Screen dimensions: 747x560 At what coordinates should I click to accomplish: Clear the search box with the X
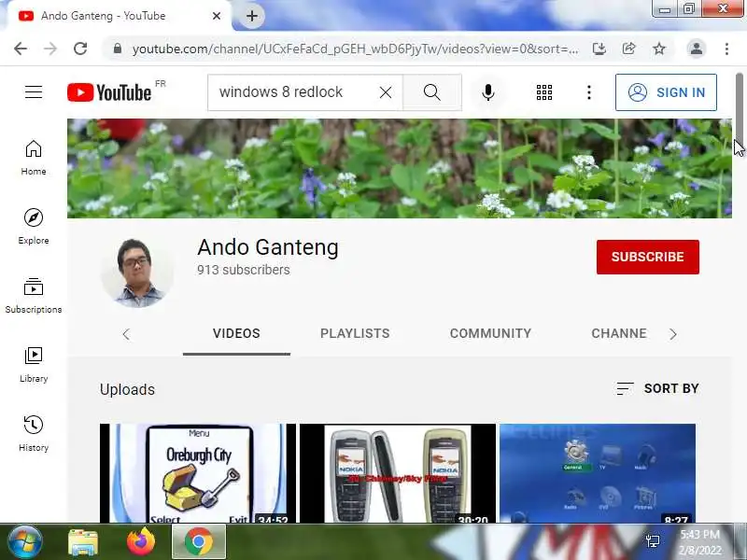coord(386,91)
